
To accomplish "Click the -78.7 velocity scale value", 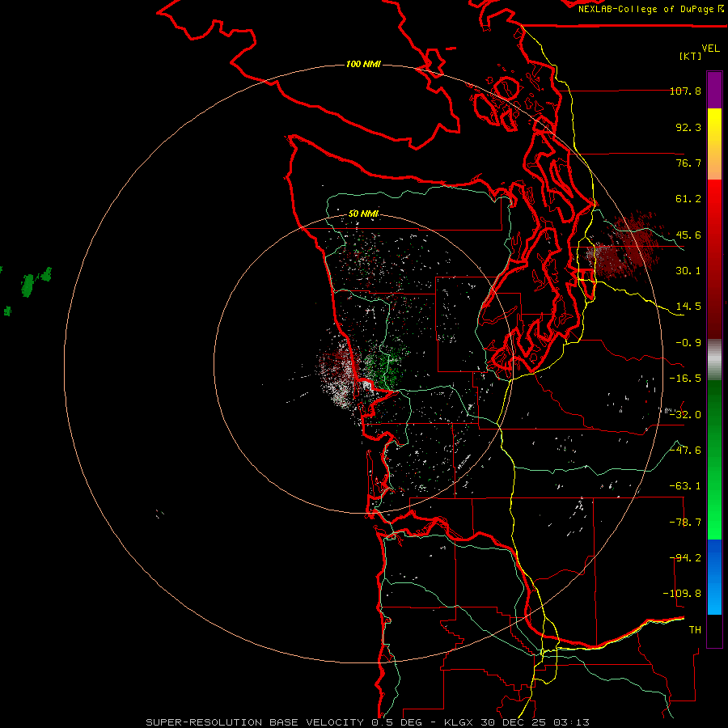I will coord(685,523).
